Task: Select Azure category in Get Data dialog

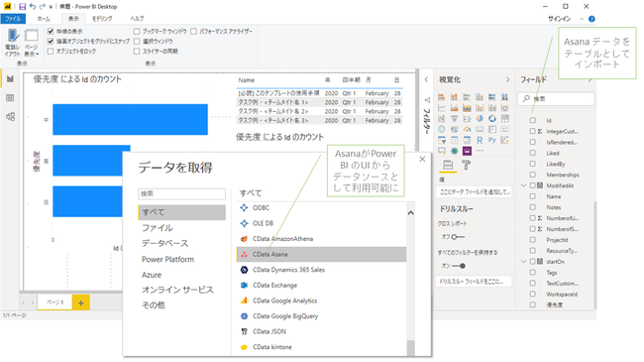Action: pos(152,275)
